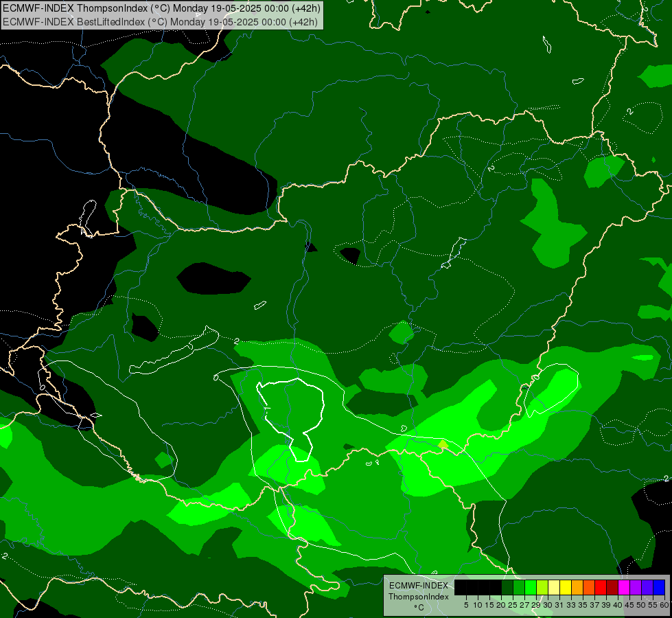
Task: Click the legend tick value '50'
Action: [x=641, y=605]
